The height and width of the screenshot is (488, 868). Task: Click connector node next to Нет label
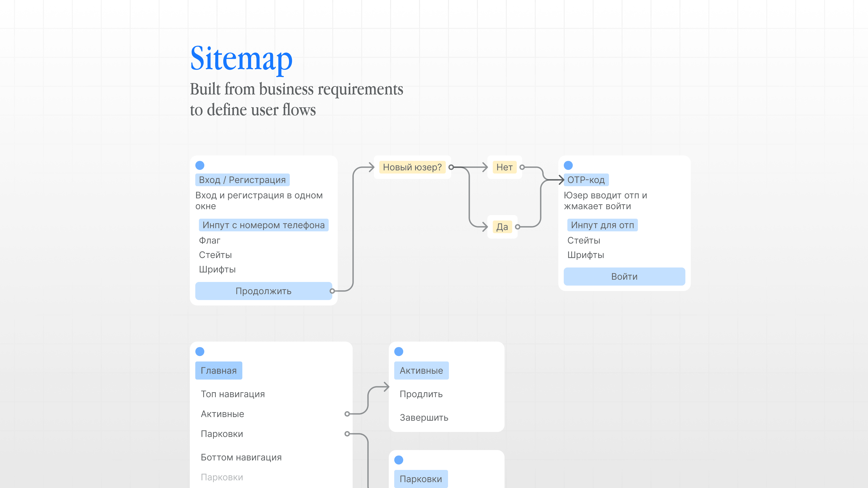coord(522,167)
